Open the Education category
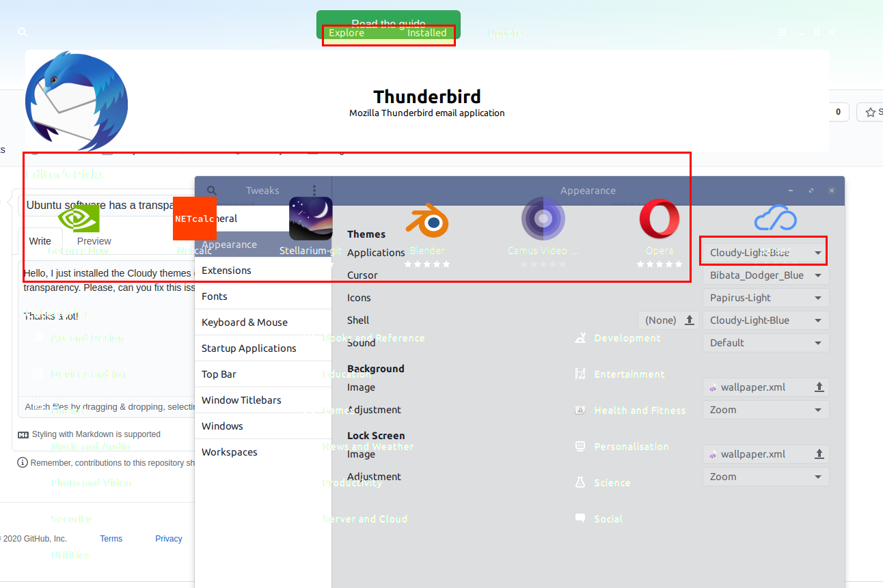The width and height of the screenshot is (883, 588). click(x=347, y=374)
